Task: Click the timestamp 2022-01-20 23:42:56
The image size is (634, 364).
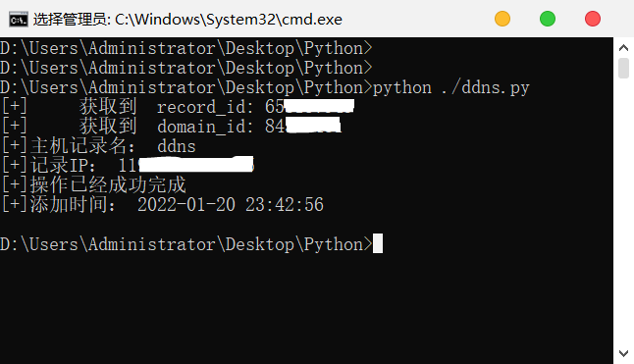Action: coord(231,205)
